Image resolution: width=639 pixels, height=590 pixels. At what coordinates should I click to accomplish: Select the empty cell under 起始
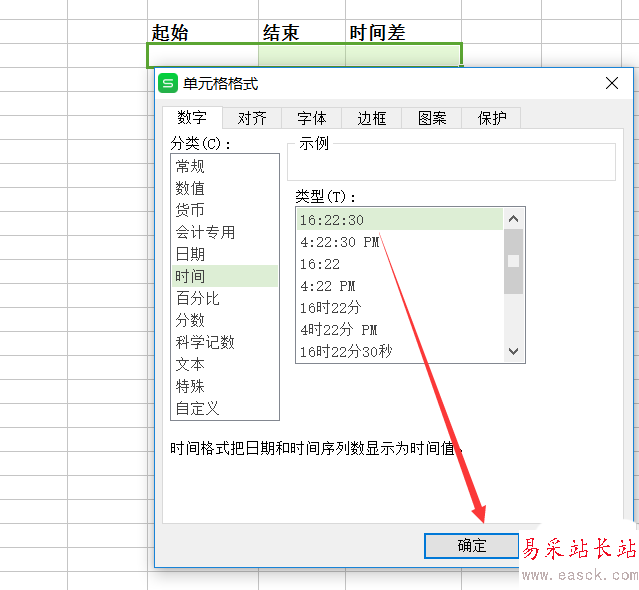click(x=203, y=55)
